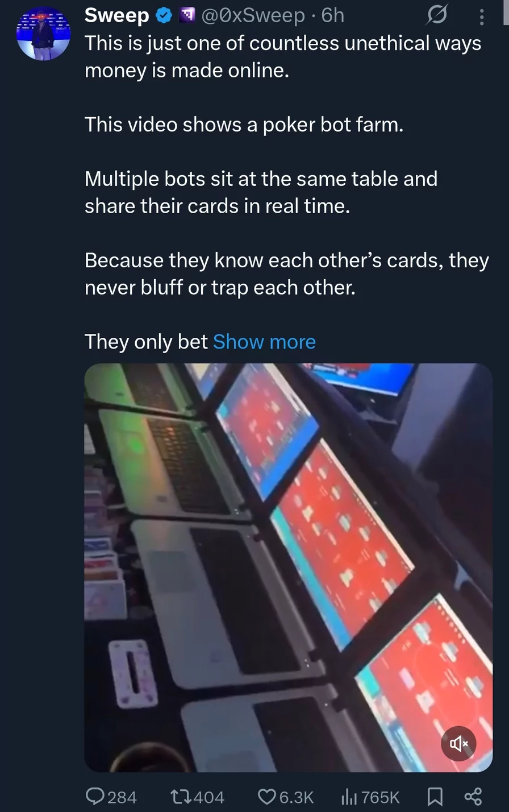The height and width of the screenshot is (812, 509).
Task: Open the three-dot post options menu
Action: coord(482,16)
